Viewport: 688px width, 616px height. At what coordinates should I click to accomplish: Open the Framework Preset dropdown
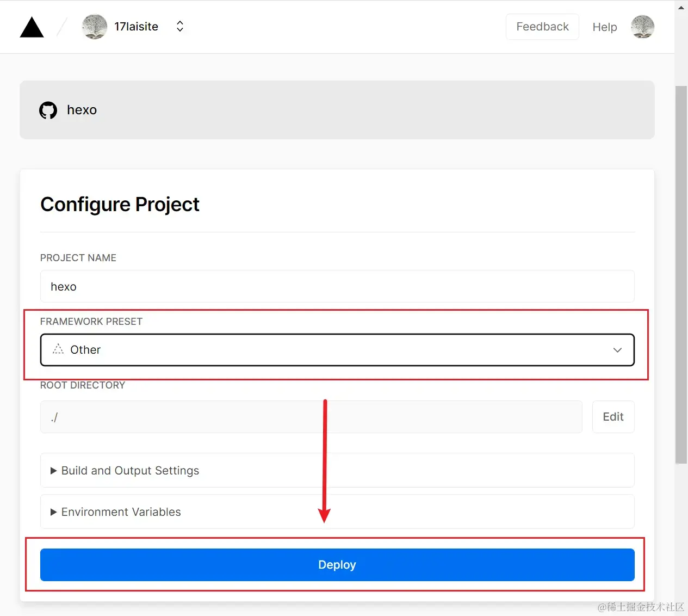tap(617, 350)
